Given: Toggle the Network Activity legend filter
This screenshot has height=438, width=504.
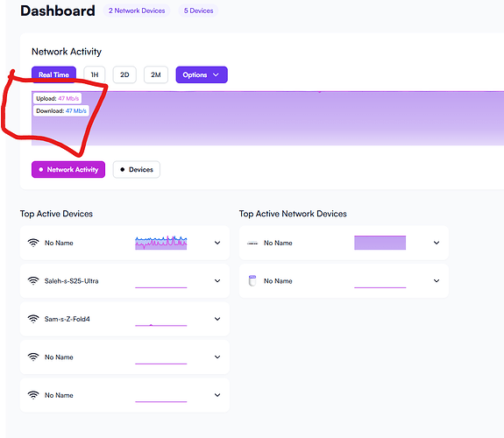Looking at the screenshot, I should (68, 169).
